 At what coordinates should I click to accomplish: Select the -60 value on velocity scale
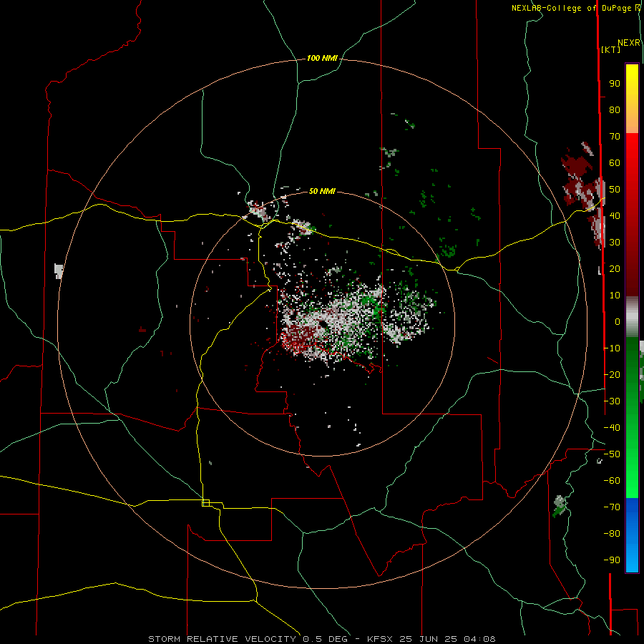pyautogui.click(x=612, y=481)
